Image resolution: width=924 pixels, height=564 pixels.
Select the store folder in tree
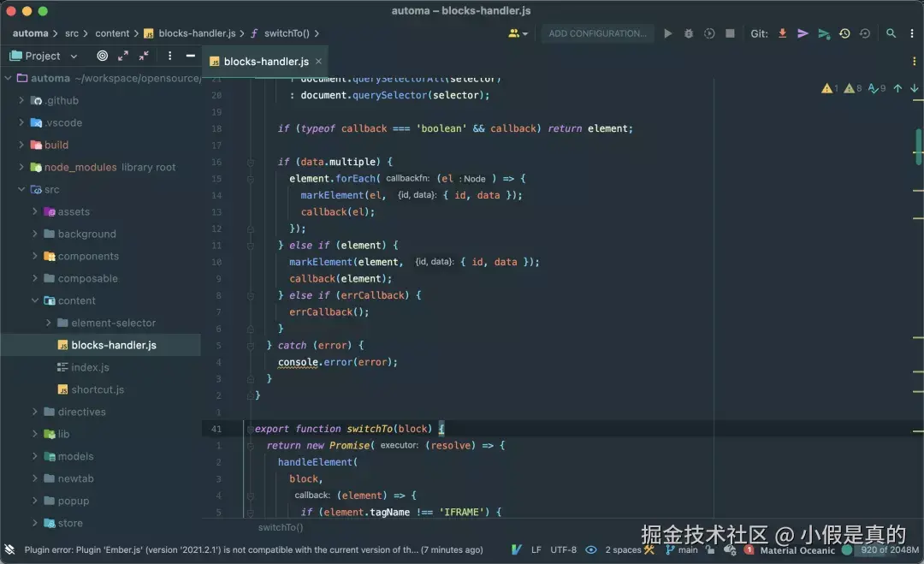(69, 523)
